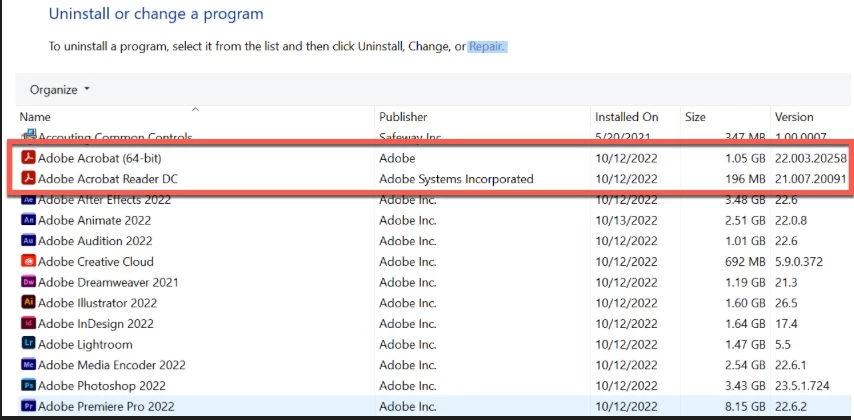Screen dimensions: 854x420
Task: Sort programs by the Version column
Action: (794, 117)
